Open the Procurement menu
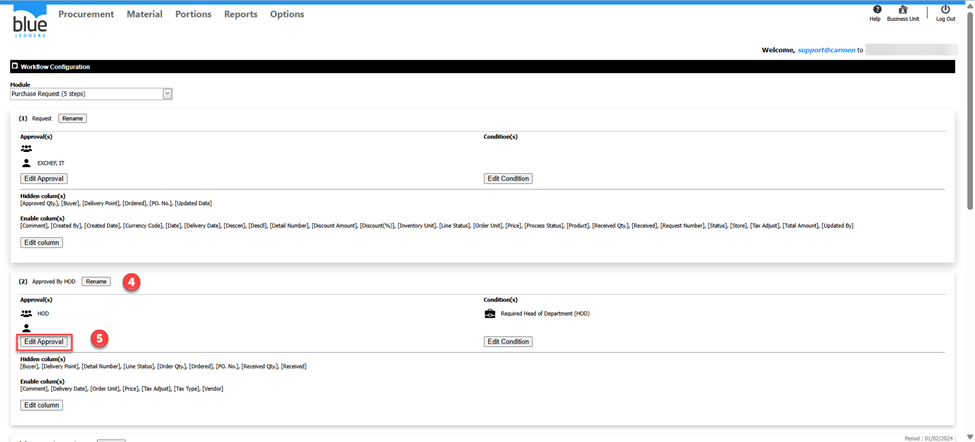The height and width of the screenshot is (442, 975). 86,15
